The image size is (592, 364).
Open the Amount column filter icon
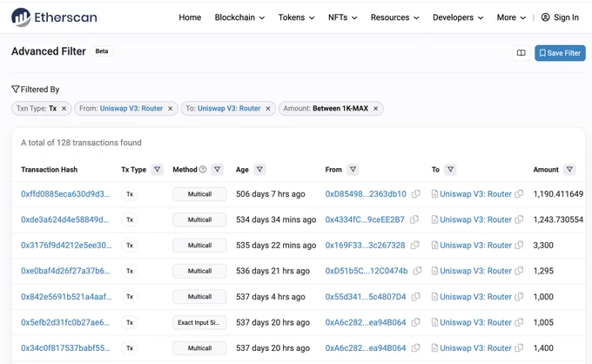tap(569, 170)
